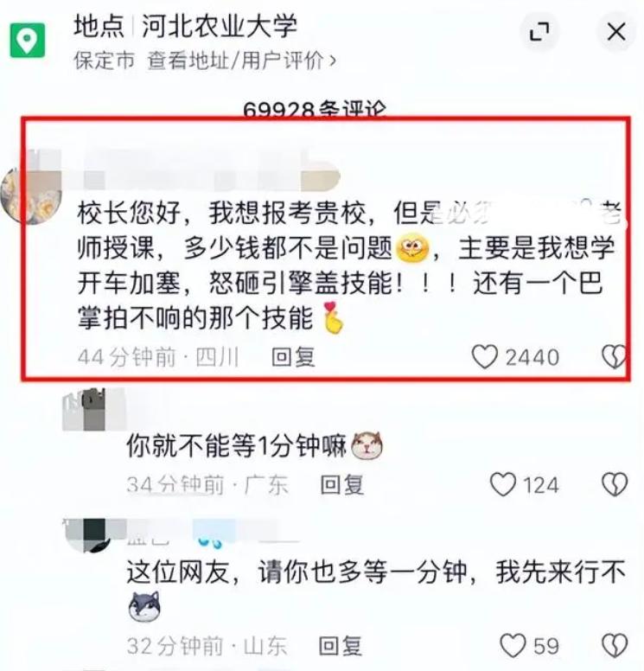Image resolution: width=644 pixels, height=671 pixels.
Task: Tap the green location pin icon
Action: (28, 40)
